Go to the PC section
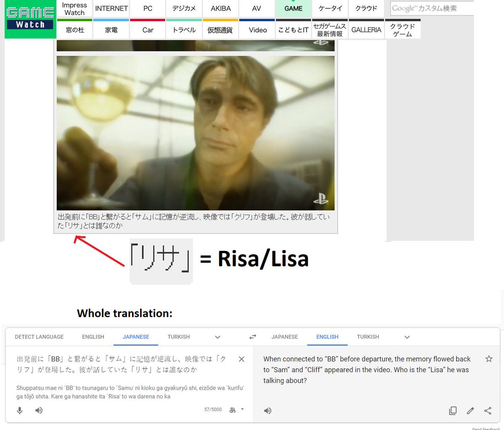 [x=148, y=9]
